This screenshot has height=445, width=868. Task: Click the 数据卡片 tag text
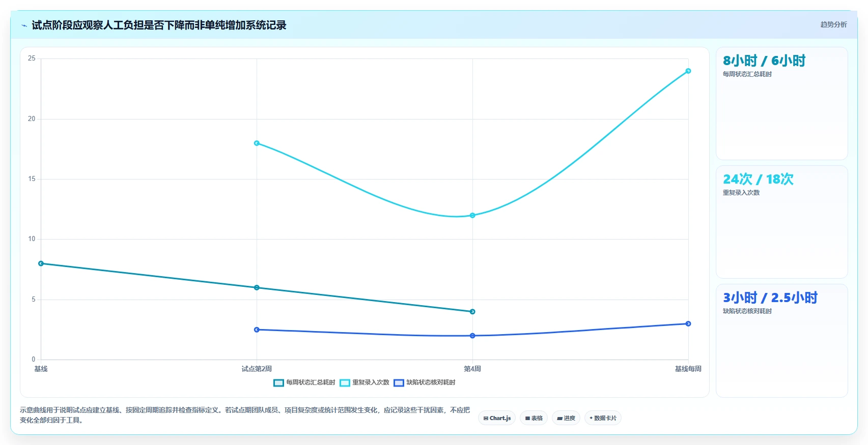(x=605, y=418)
